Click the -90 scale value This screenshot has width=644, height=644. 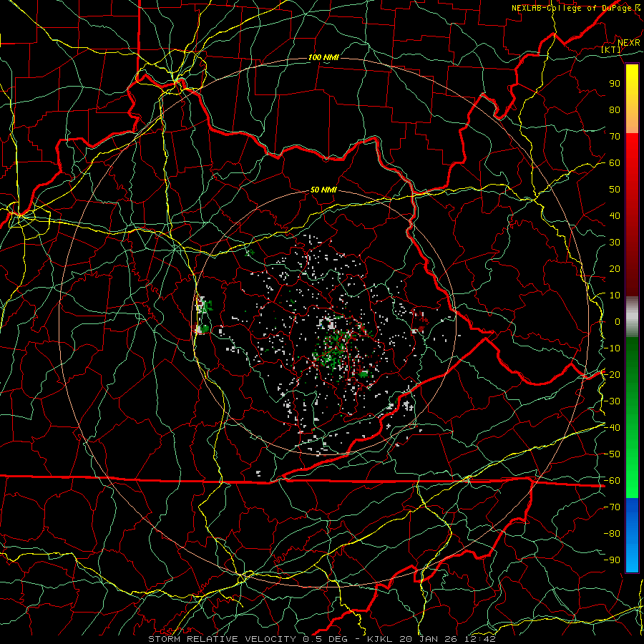coord(612,560)
